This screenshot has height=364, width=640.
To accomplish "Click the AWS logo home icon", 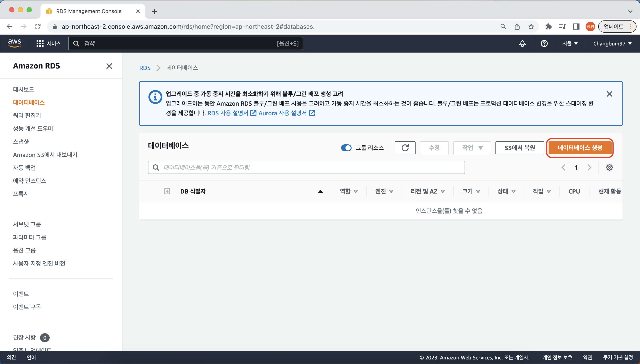I will click(15, 43).
